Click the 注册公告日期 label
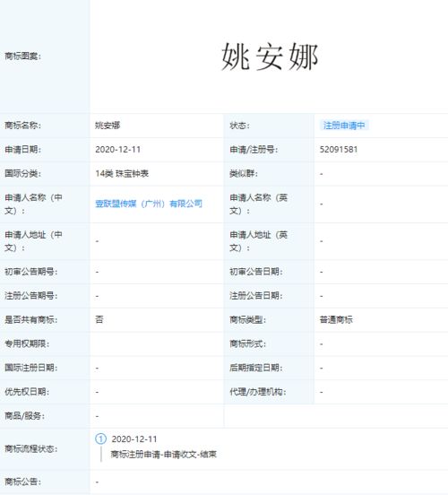The height and width of the screenshot is (495, 448). 256,296
